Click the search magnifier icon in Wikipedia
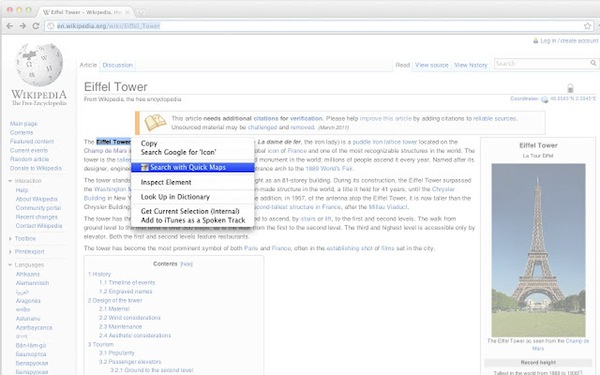The height and width of the screenshot is (375, 600). (593, 63)
